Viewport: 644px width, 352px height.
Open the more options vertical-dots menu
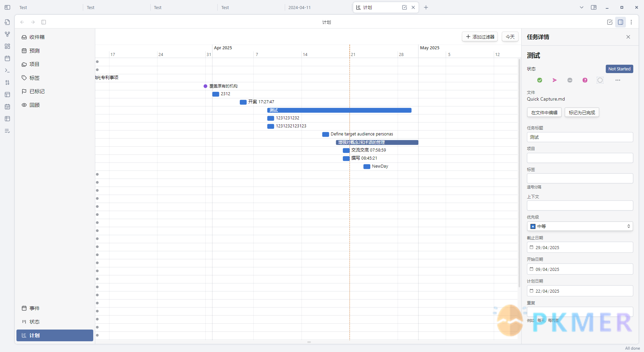point(631,22)
